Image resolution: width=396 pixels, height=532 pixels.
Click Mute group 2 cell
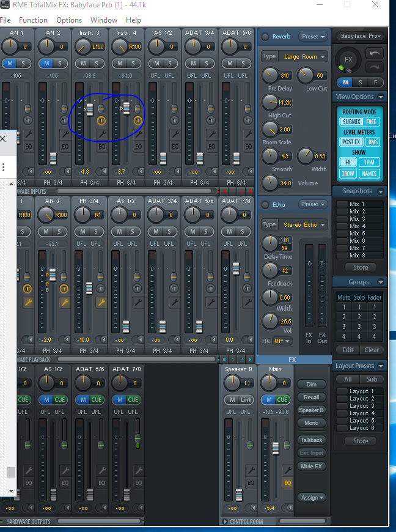344,317
